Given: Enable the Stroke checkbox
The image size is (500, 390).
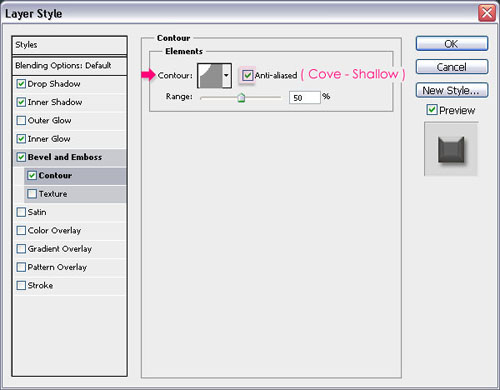Looking at the screenshot, I should pyautogui.click(x=21, y=285).
